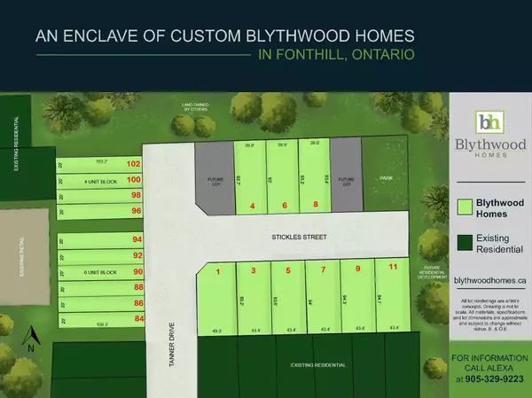The height and width of the screenshot is (398, 532).
Task: Click the phone number 905-329-9223
Action: pos(494,378)
